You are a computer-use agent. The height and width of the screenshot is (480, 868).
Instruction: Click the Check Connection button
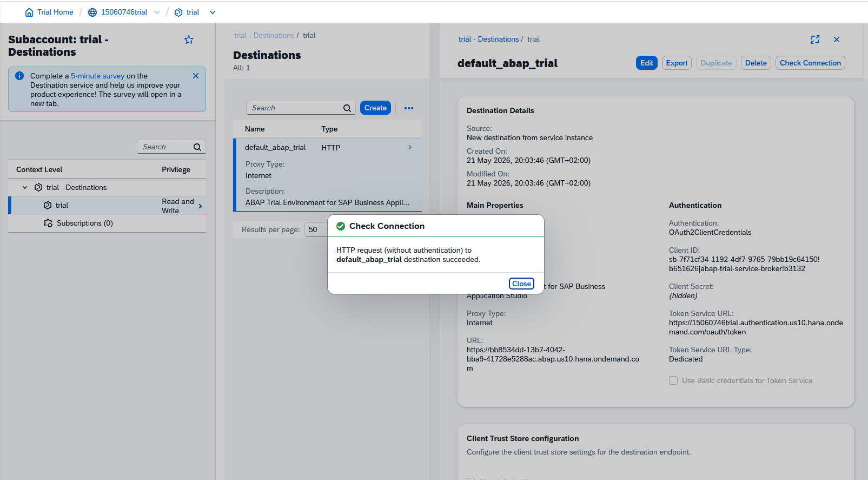[810, 63]
